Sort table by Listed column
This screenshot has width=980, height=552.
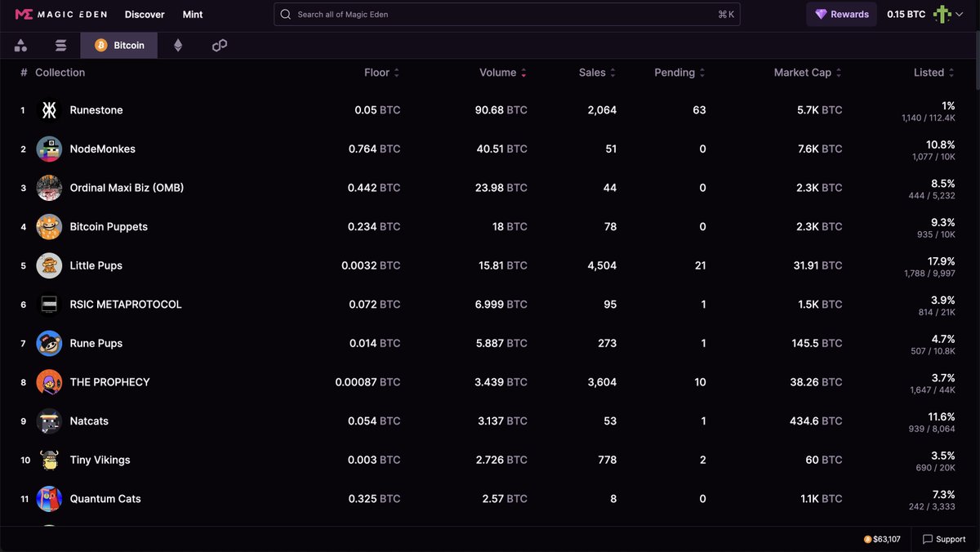934,73
